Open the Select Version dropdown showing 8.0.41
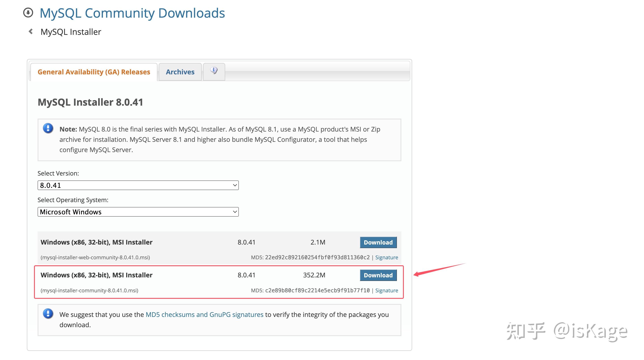Screen dimensions: 644x360 coord(138,185)
